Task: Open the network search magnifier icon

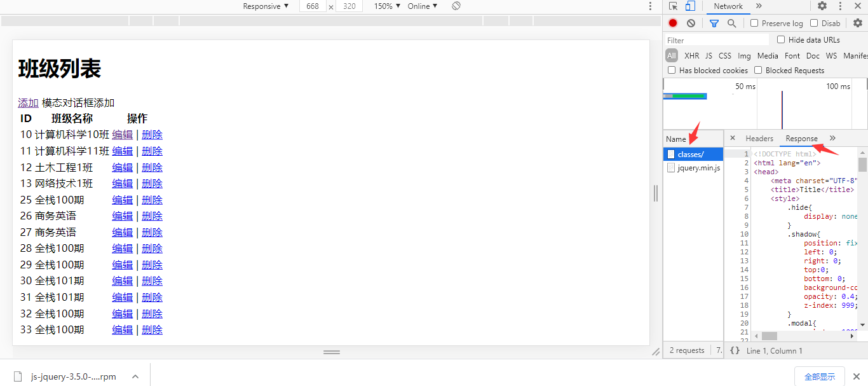Action: pyautogui.click(x=732, y=23)
